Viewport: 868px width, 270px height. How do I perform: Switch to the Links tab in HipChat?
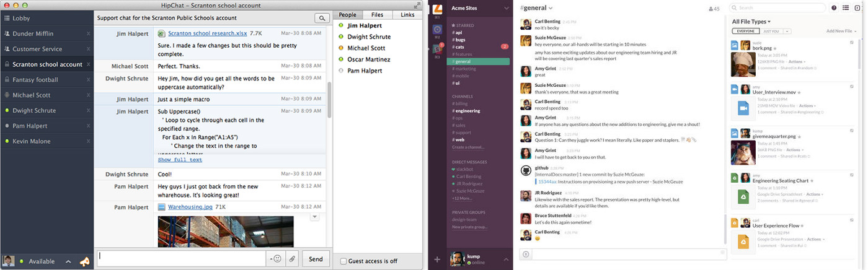407,15
